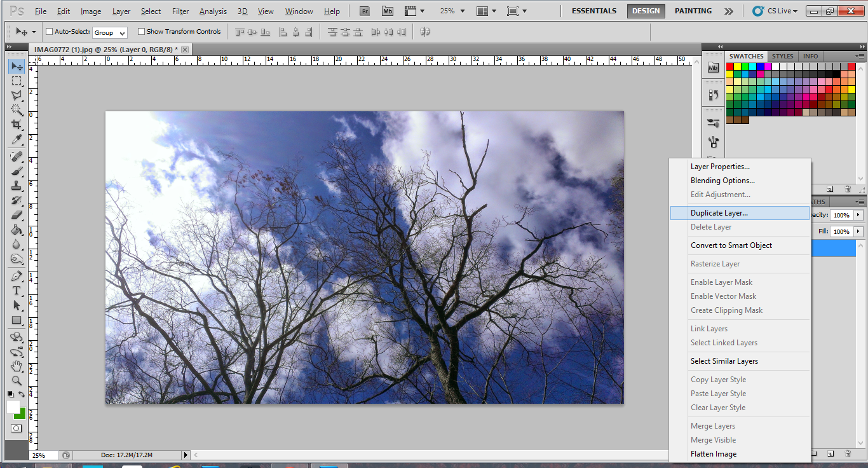Select the Crop tool
This screenshot has width=868, height=468.
(x=17, y=125)
